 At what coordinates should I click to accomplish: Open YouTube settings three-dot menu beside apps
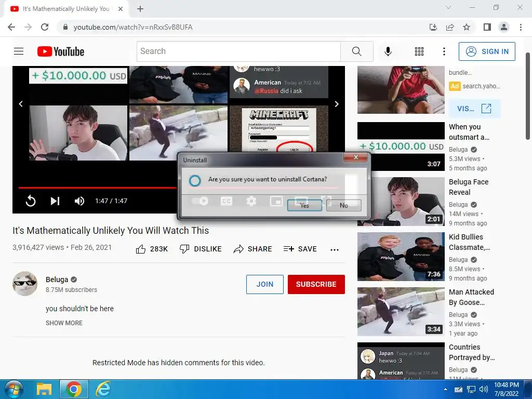(x=444, y=51)
